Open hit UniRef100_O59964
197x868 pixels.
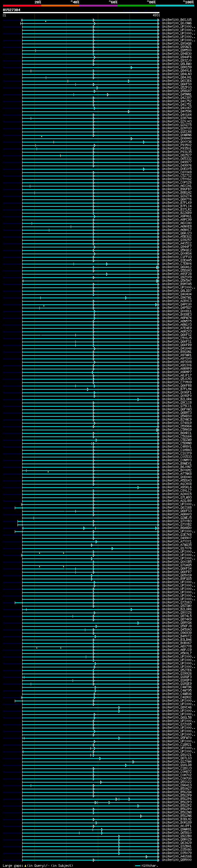click(177, 426)
